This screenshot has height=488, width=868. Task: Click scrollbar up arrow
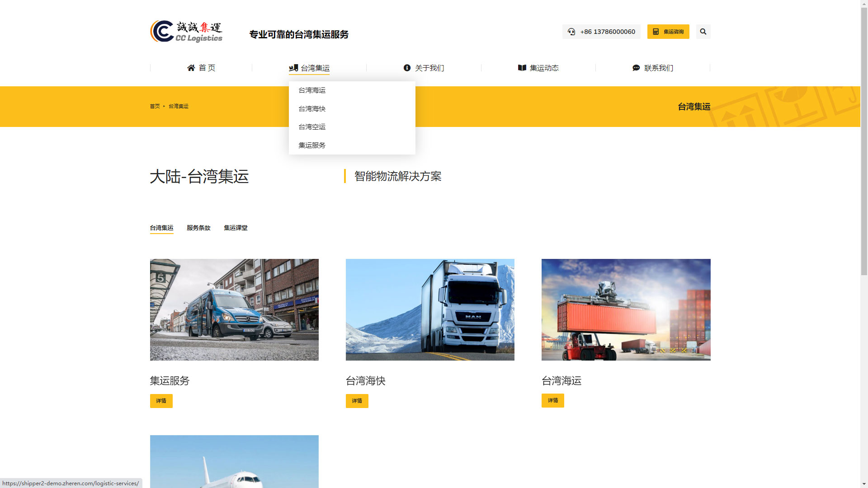pyautogui.click(x=864, y=4)
